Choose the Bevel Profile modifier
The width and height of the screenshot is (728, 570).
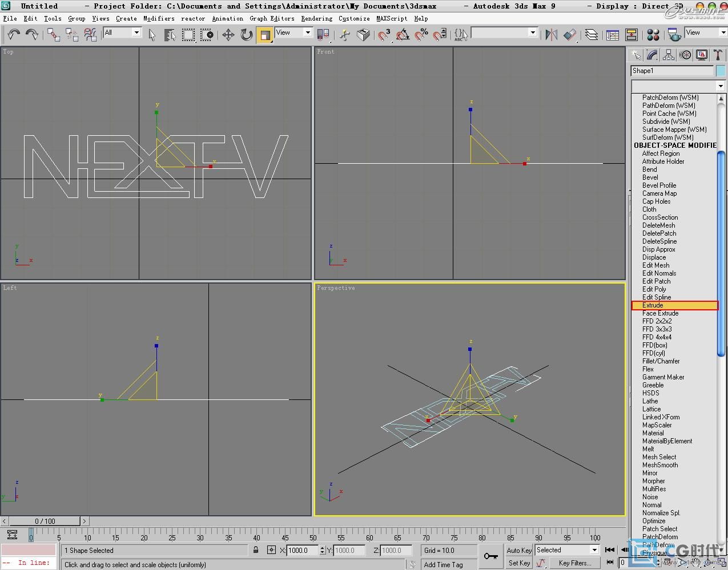point(659,185)
